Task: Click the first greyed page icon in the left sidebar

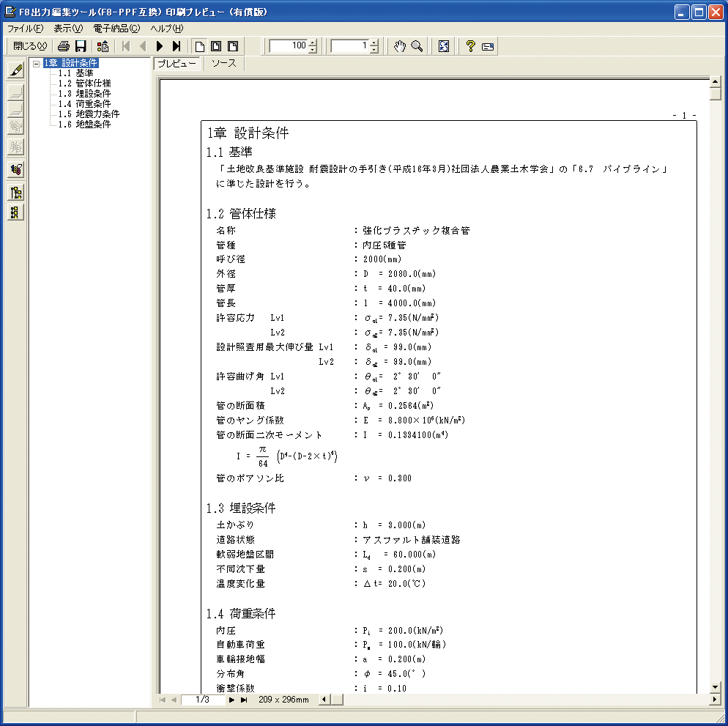Action: (x=16, y=92)
